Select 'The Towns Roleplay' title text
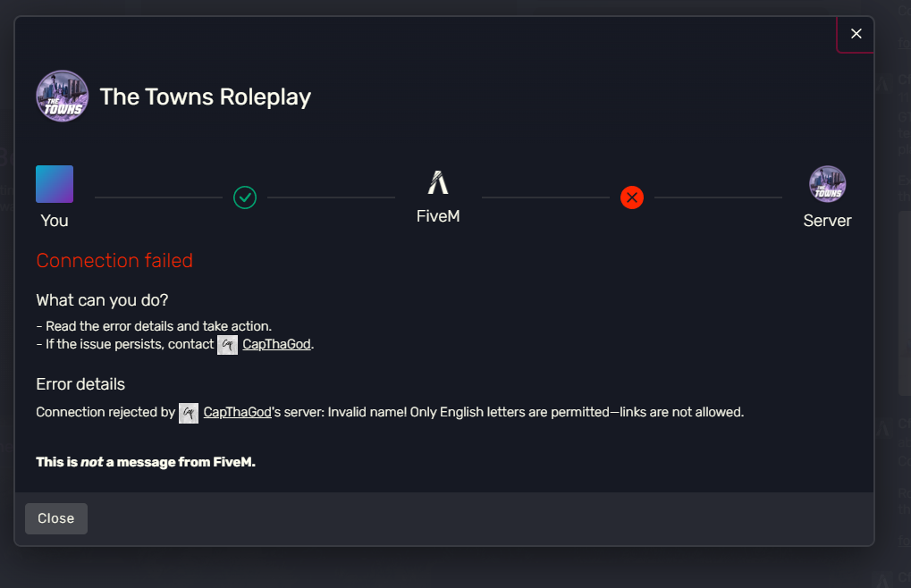Viewport: 911px width, 588px height. [206, 97]
